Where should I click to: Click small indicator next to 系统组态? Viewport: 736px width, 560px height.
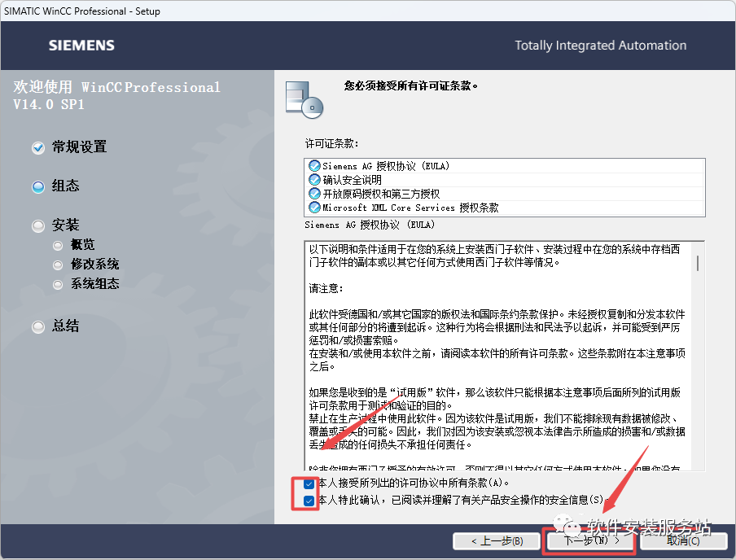[58, 284]
